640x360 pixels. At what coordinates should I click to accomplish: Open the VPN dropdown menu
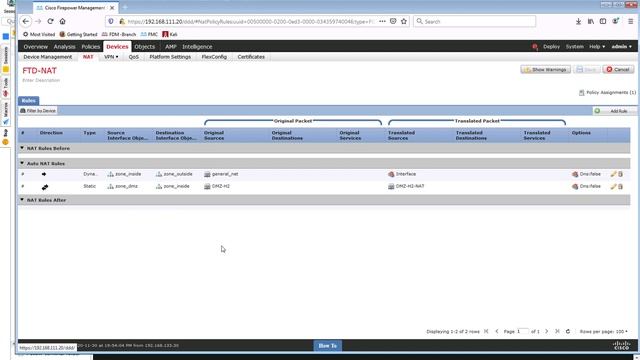(x=111, y=57)
